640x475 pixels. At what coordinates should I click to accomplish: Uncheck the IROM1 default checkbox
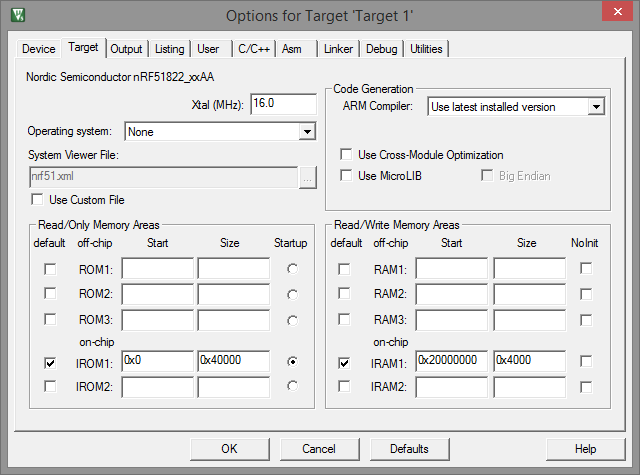pyautogui.click(x=50, y=363)
